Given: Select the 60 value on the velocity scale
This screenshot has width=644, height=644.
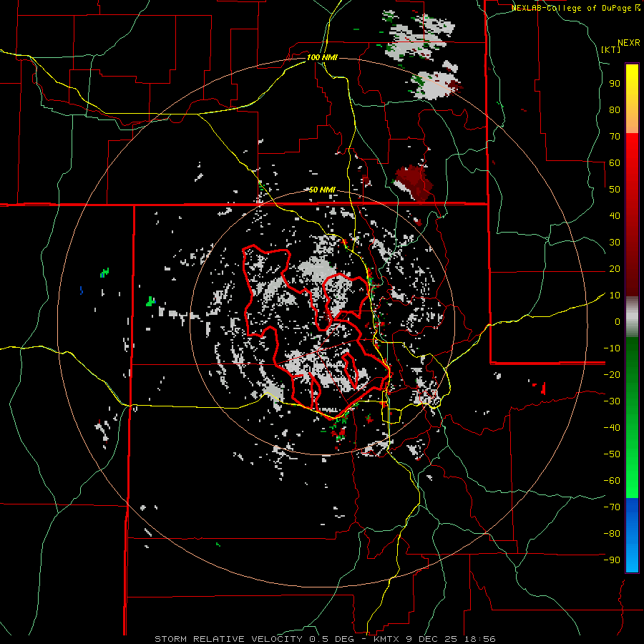Looking at the screenshot, I should point(615,163).
